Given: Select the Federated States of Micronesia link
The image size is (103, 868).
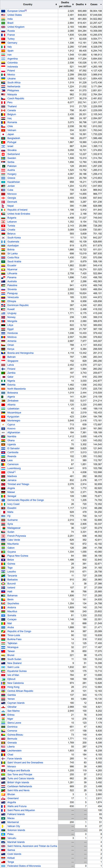Looking at the screenshot, I should [x=23, y=866].
